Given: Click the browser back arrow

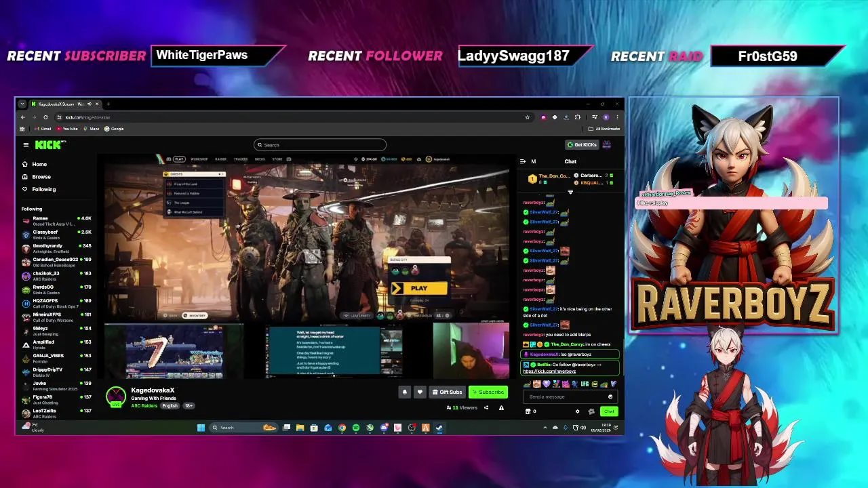Looking at the screenshot, I should pos(22,117).
